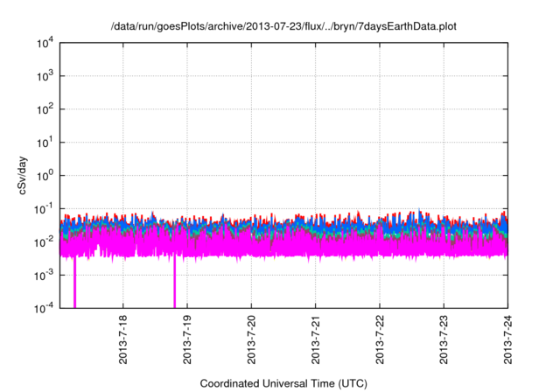
Task: Click the plot title file path
Action: [x=283, y=26]
